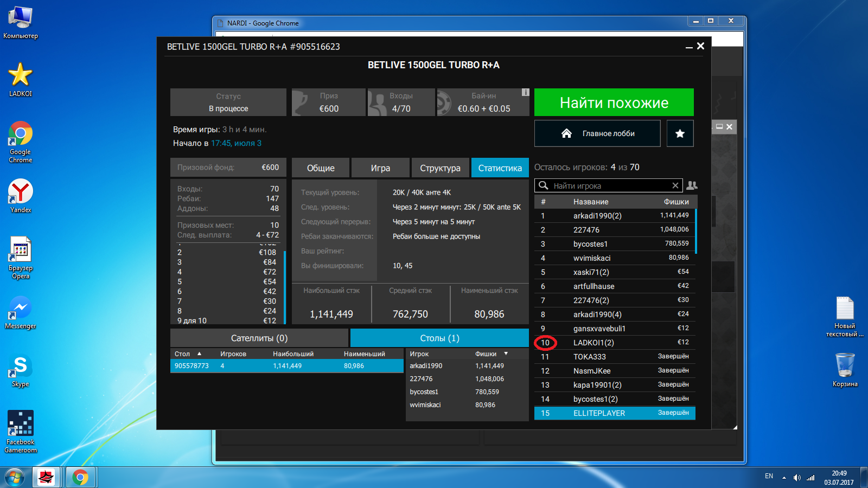The width and height of the screenshot is (868, 488).
Task: Open the Сателлиты (0) tab
Action: point(259,338)
